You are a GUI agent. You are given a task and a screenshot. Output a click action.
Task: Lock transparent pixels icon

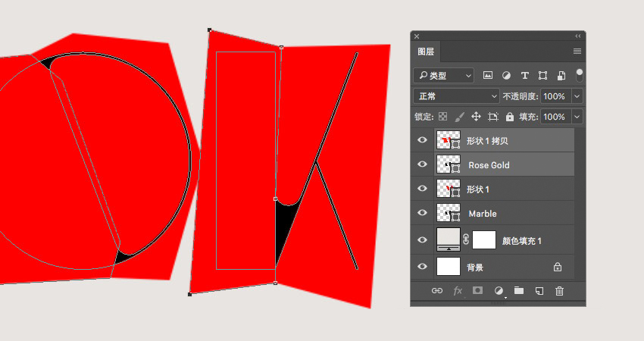point(442,117)
